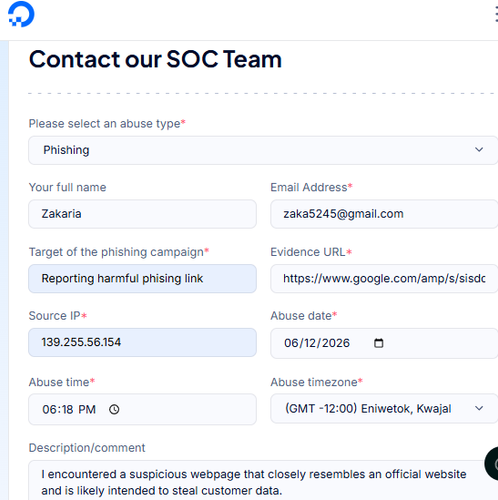Click the Evidence URL input field

tap(384, 278)
